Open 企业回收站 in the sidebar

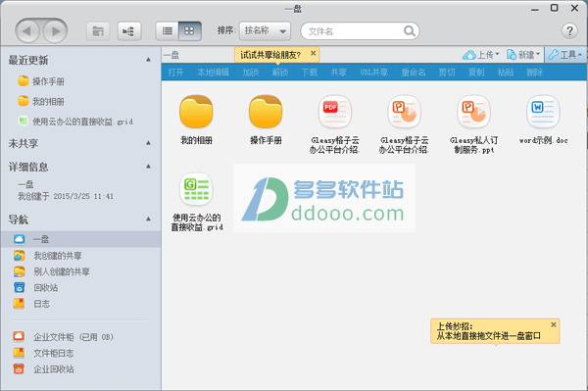point(43,368)
